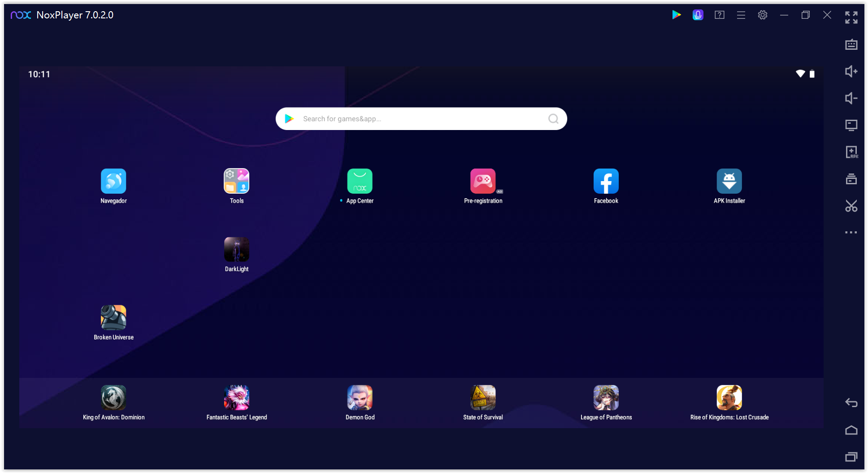Open Fantastic Beasts' Legend

(x=237, y=398)
